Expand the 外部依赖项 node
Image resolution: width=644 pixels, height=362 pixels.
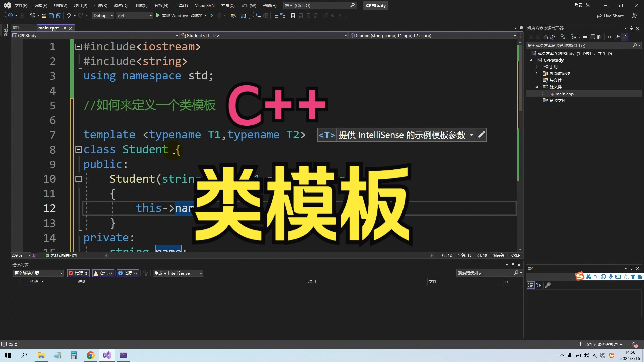[x=536, y=73]
